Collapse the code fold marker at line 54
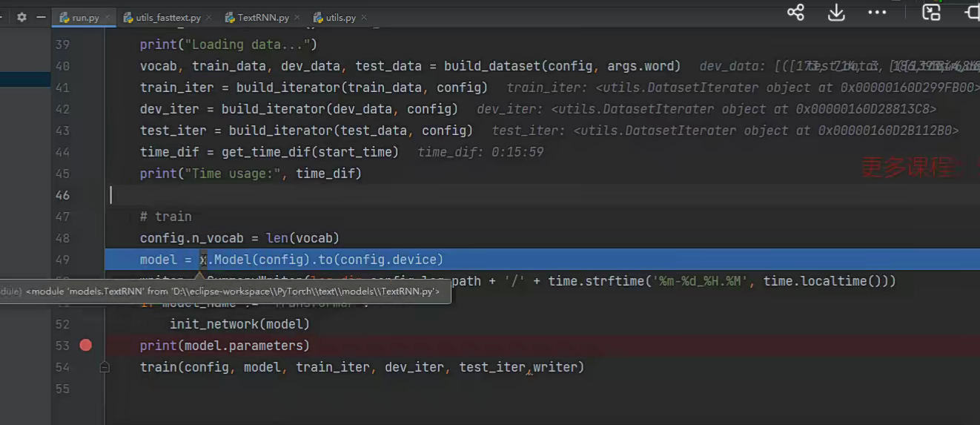980x425 pixels. pyautogui.click(x=105, y=367)
